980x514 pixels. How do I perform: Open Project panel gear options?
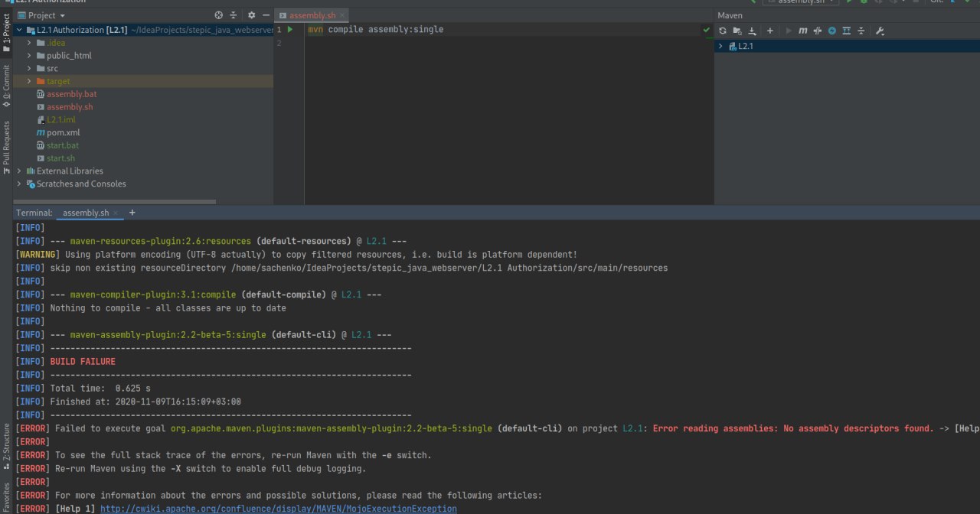click(x=252, y=15)
